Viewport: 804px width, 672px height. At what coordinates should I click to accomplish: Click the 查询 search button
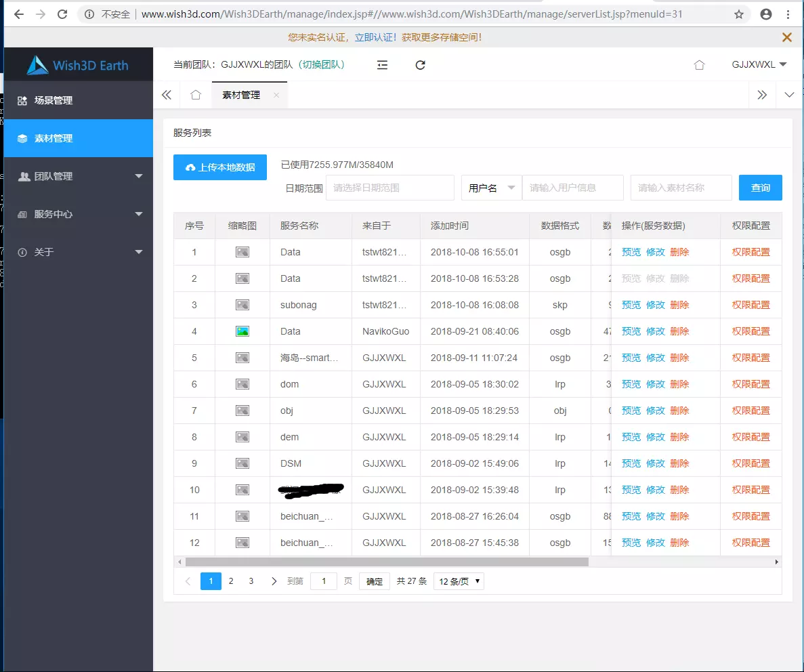(761, 188)
